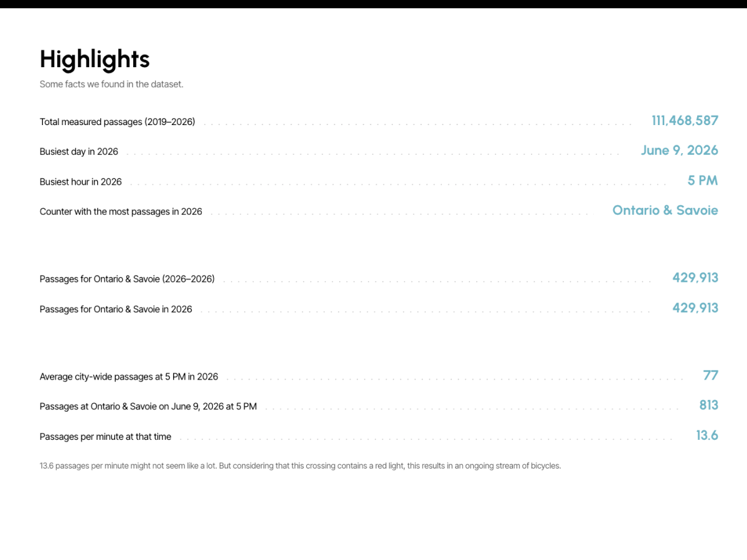Click the 'Passages per minute at that time' label
This screenshot has width=747, height=560.
pyautogui.click(x=105, y=437)
